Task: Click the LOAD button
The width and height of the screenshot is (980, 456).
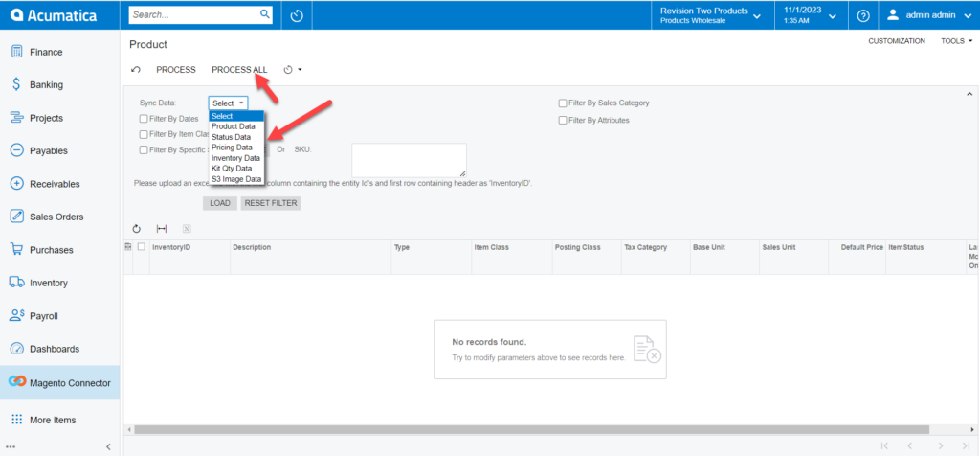Action: (x=220, y=203)
